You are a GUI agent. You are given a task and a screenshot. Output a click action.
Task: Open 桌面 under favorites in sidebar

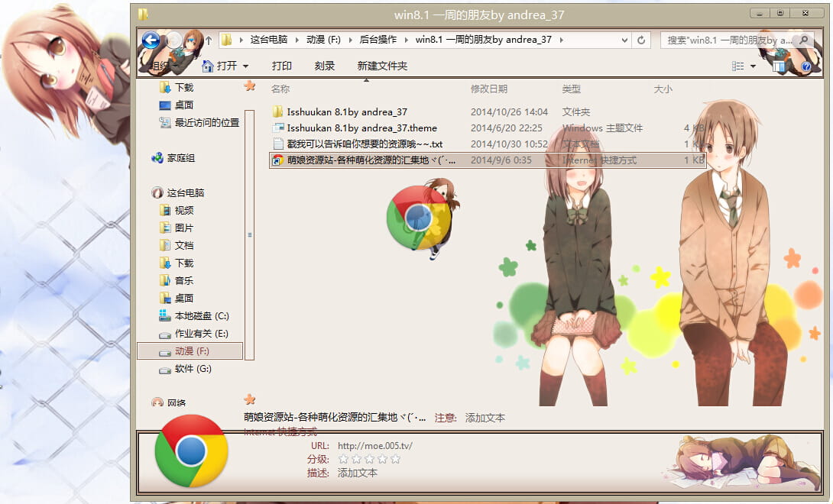coord(184,105)
